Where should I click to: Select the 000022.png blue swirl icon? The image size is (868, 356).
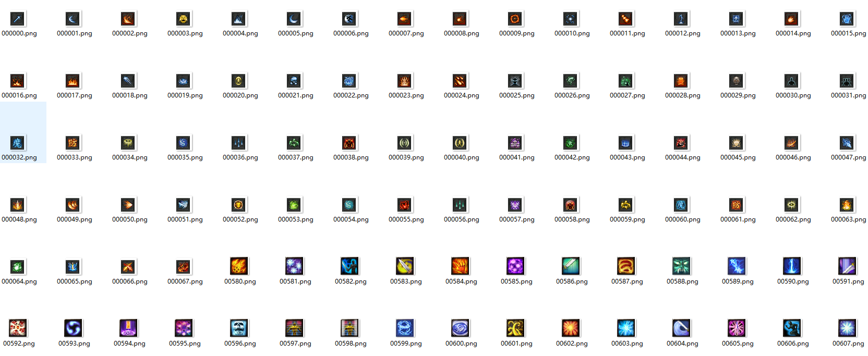click(349, 81)
